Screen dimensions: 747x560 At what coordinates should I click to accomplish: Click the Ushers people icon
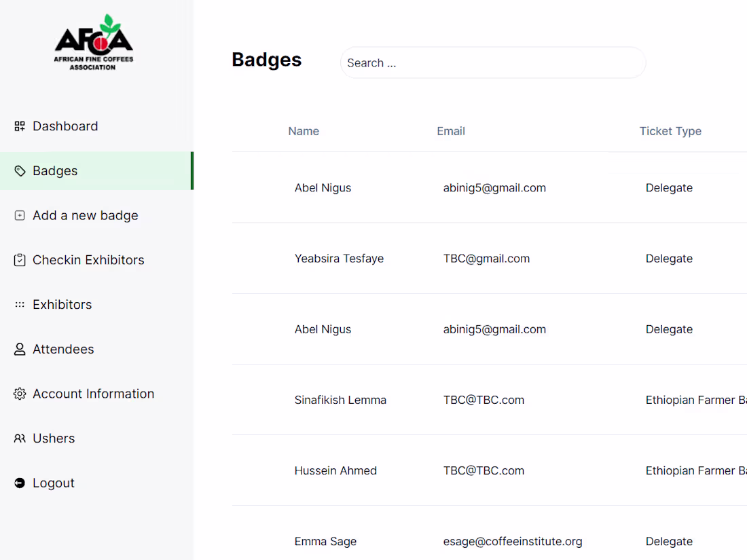pos(19,438)
